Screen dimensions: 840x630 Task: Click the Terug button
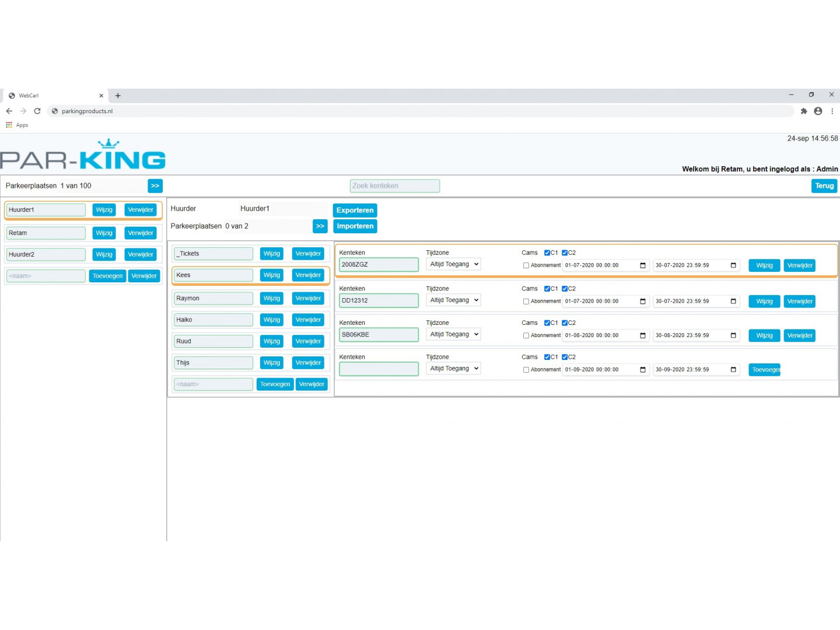(x=824, y=186)
